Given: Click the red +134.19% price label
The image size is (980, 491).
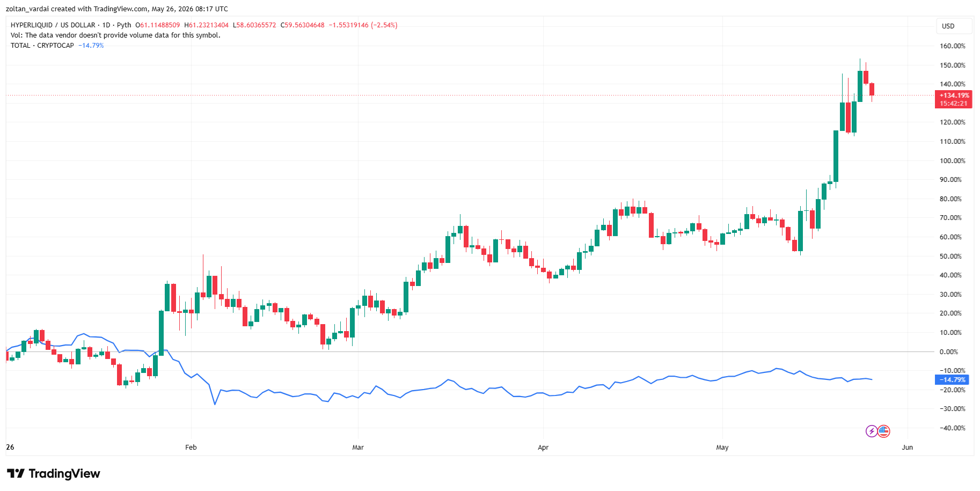Looking at the screenshot, I should [953, 99].
